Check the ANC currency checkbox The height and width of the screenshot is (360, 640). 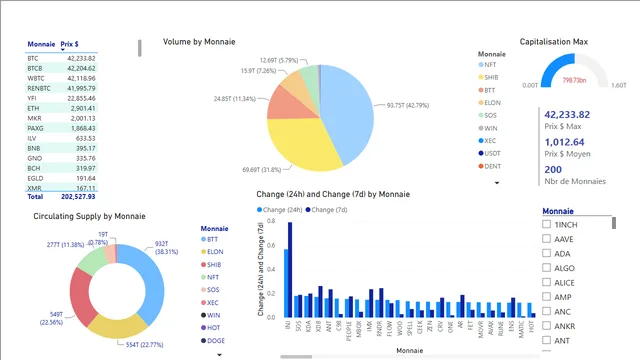click(547, 311)
